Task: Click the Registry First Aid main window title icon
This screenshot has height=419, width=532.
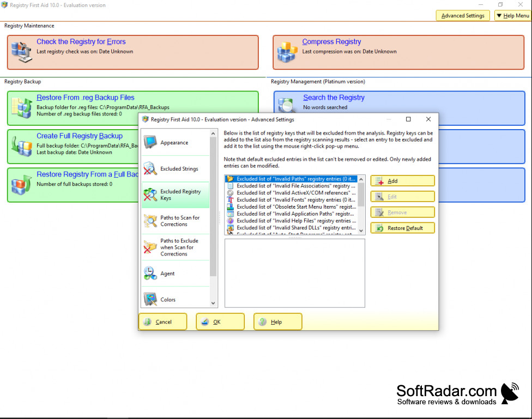Action: pyautogui.click(x=4, y=5)
